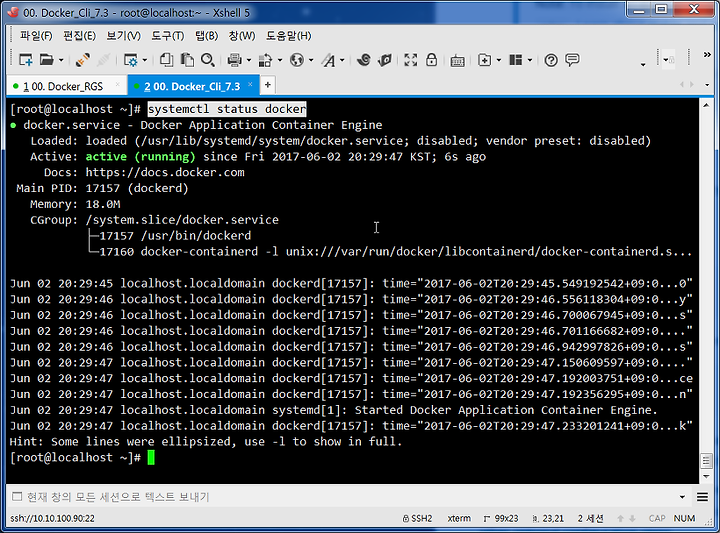The image size is (720, 533).
Task: Click the Hint ellipsized lines message
Action: [206, 442]
